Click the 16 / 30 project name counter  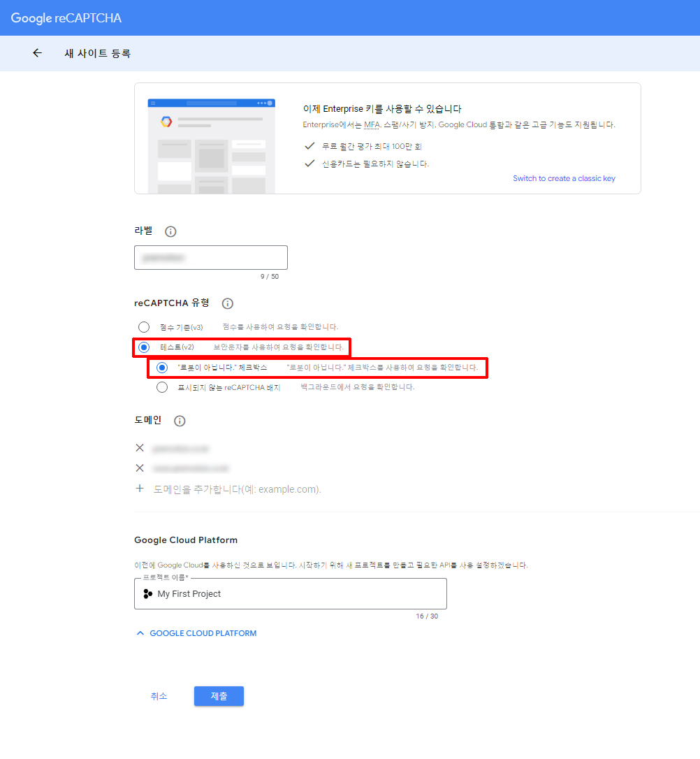(427, 616)
